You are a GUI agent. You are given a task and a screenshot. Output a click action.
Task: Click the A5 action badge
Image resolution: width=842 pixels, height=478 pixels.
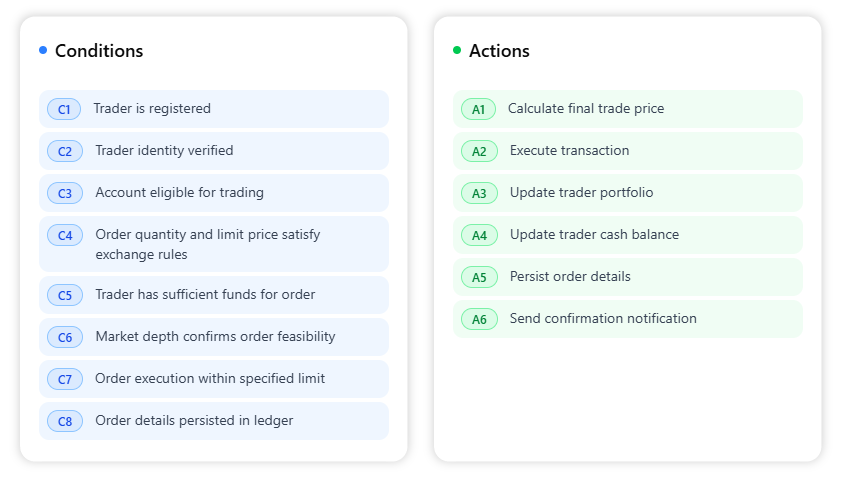tap(479, 277)
